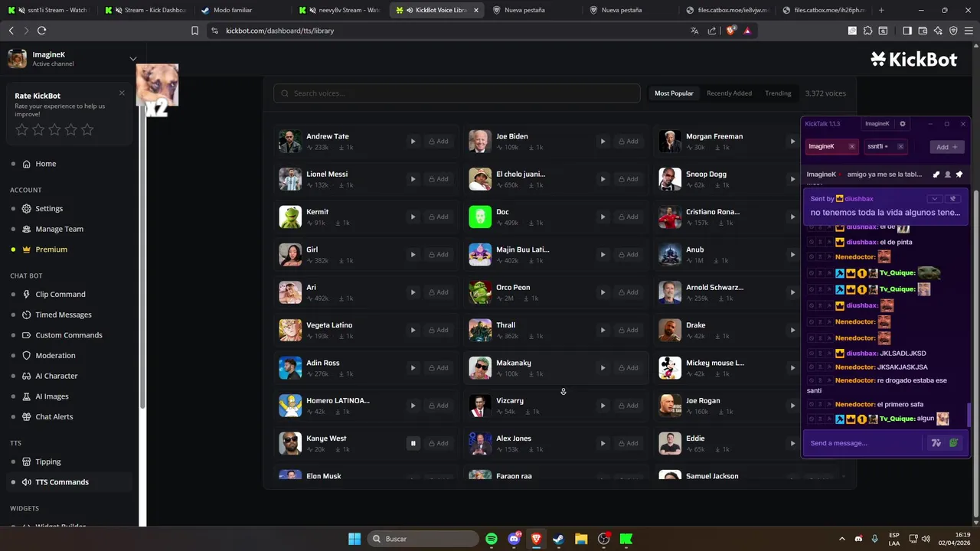Switch to Recently Added tab
This screenshot has height=551, width=980.
(x=729, y=93)
